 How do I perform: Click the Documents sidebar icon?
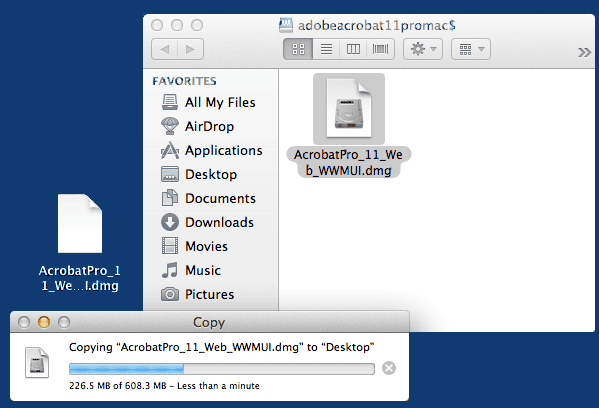(x=170, y=198)
